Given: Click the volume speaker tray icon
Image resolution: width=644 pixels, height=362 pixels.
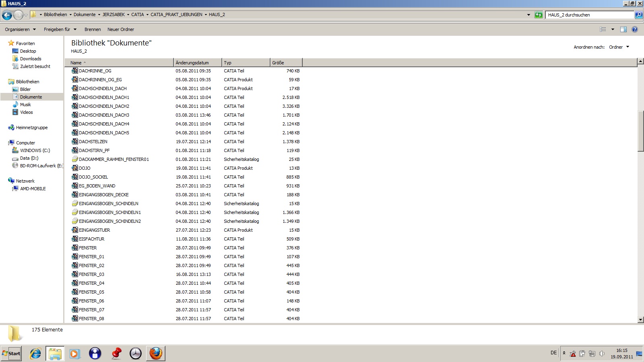Looking at the screenshot, I should click(x=602, y=354).
